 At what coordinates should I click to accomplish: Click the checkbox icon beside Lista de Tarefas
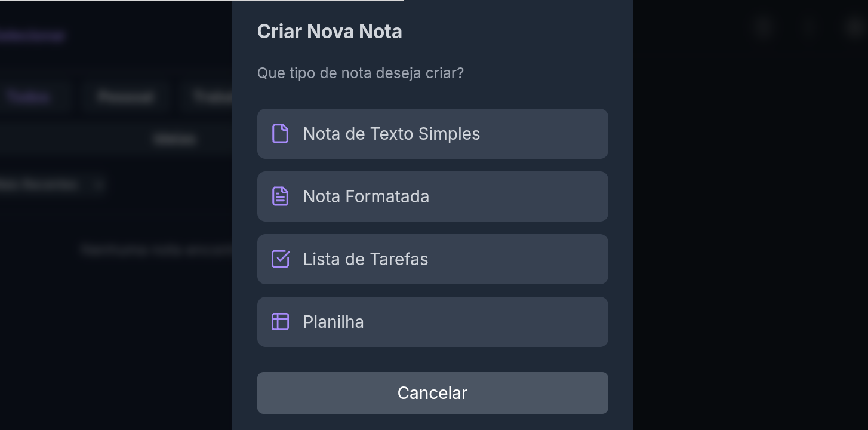pos(280,259)
